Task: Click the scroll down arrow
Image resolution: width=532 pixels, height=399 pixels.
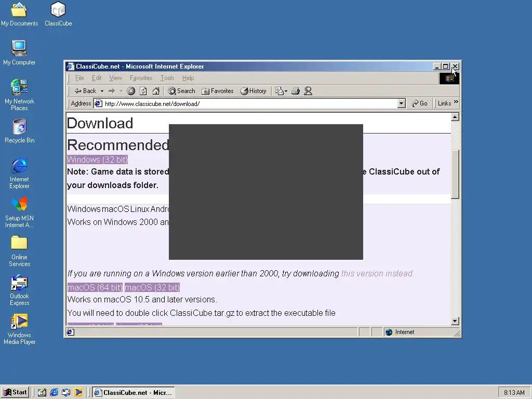Action: click(x=455, y=321)
